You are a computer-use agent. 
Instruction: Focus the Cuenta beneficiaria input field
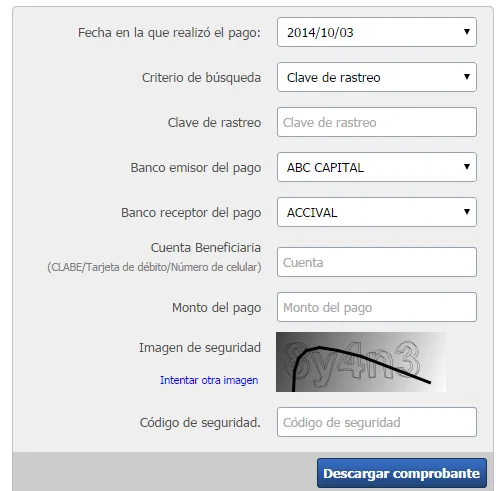point(377,262)
